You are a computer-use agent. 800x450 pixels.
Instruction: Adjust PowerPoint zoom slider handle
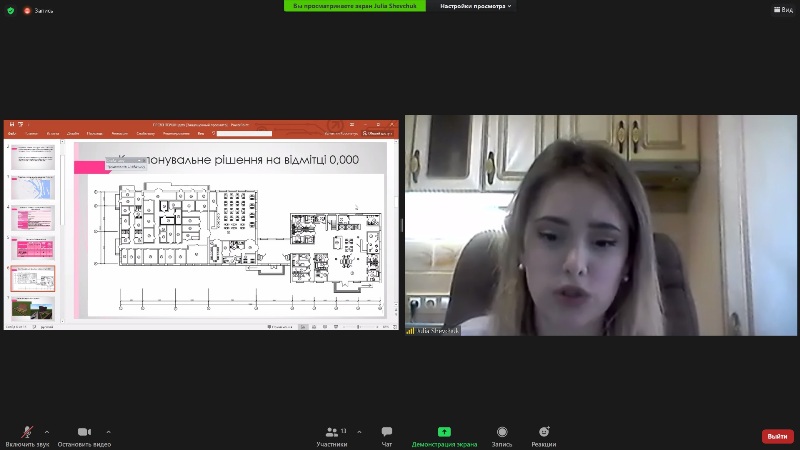click(x=359, y=327)
